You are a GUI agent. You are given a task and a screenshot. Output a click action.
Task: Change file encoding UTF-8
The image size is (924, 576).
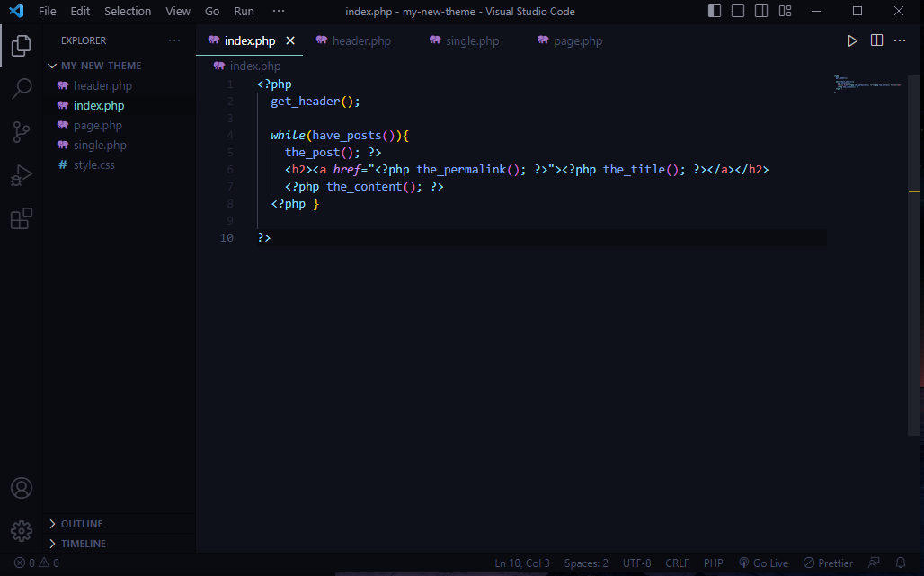pos(637,563)
